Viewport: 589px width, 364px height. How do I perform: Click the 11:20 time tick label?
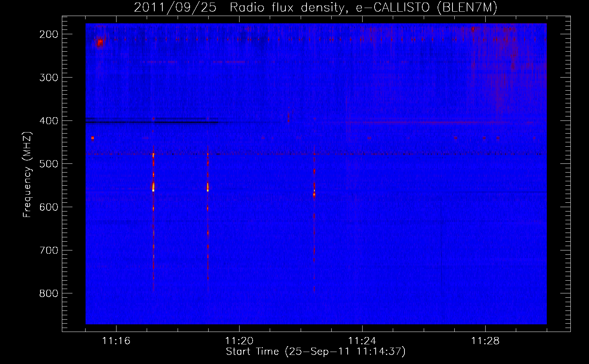tap(239, 341)
